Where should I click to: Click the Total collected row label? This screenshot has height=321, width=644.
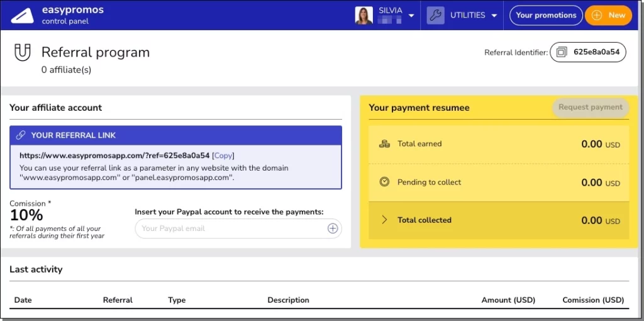pos(425,220)
